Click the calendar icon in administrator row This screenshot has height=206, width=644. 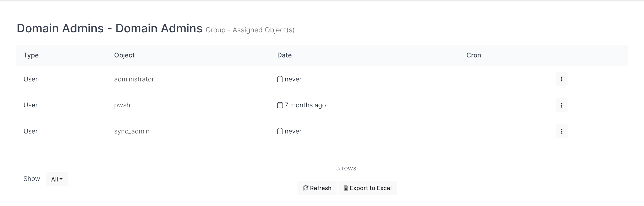click(x=280, y=79)
